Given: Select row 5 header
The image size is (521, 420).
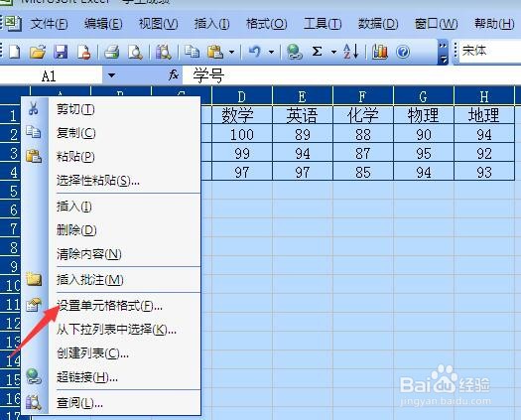Looking at the screenshot, I should 10,192.
